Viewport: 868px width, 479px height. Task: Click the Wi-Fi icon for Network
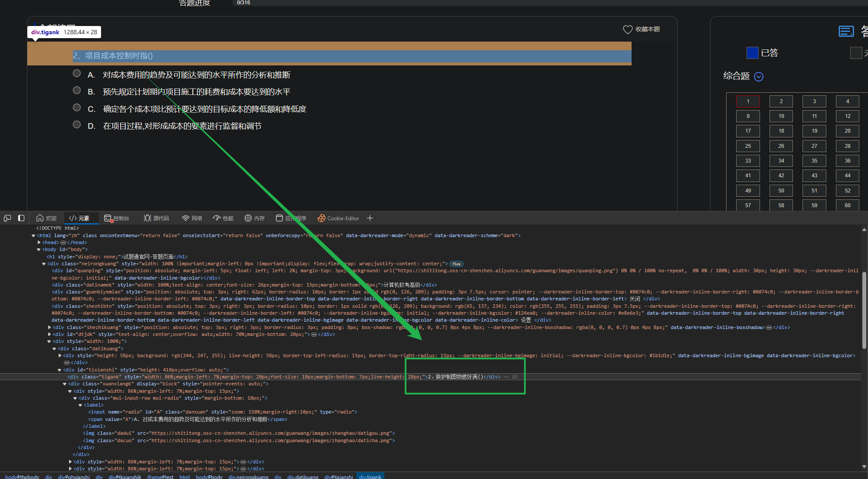click(186, 218)
